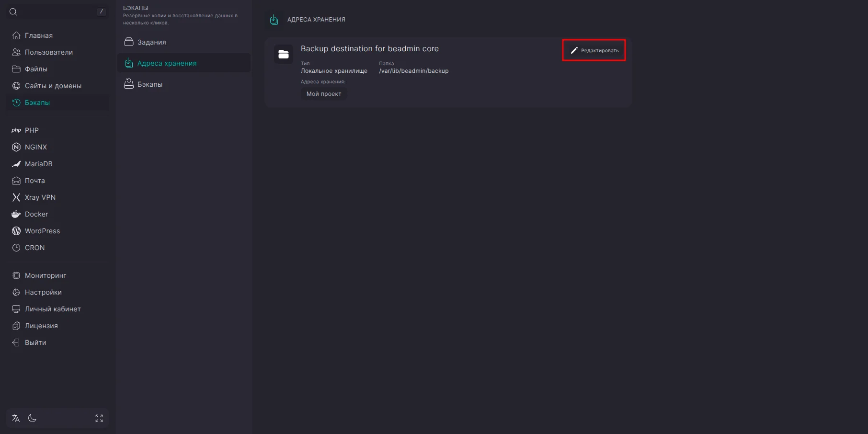
Task: Open WordPress via its logo icon
Action: (16, 231)
